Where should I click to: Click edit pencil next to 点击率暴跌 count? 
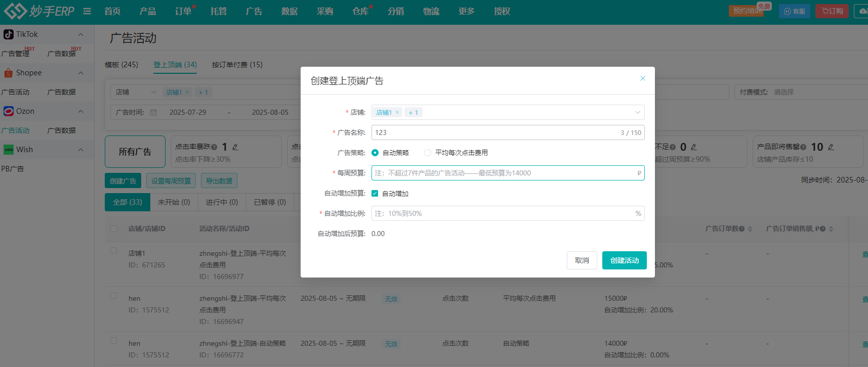click(235, 147)
